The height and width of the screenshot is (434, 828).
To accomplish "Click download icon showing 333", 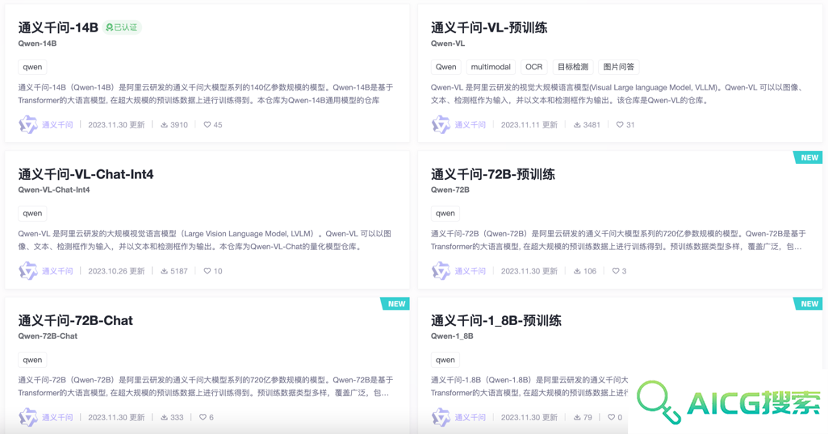I will tap(164, 417).
